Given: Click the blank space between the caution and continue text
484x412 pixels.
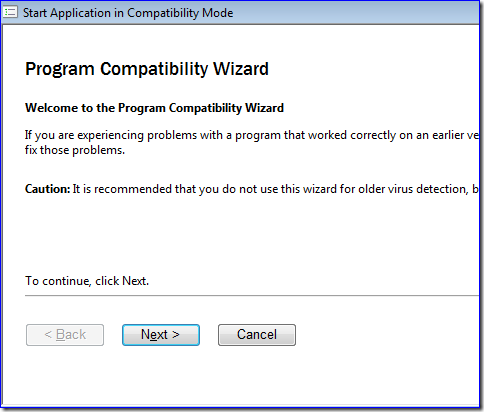Looking at the screenshot, I should 252,235.
